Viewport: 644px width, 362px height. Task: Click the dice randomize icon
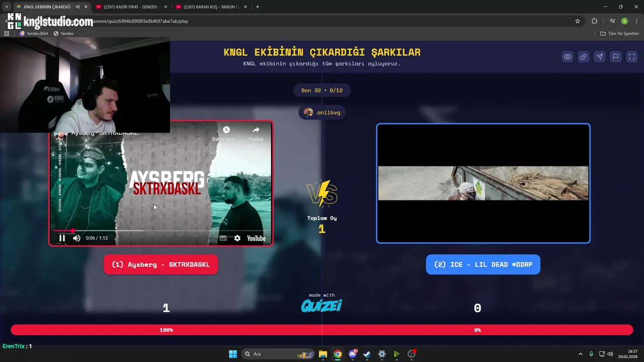click(584, 57)
